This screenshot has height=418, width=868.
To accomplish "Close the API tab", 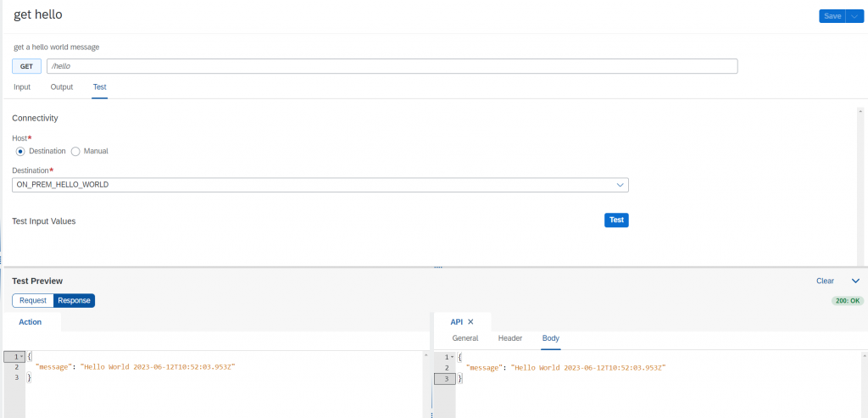I will (x=470, y=321).
